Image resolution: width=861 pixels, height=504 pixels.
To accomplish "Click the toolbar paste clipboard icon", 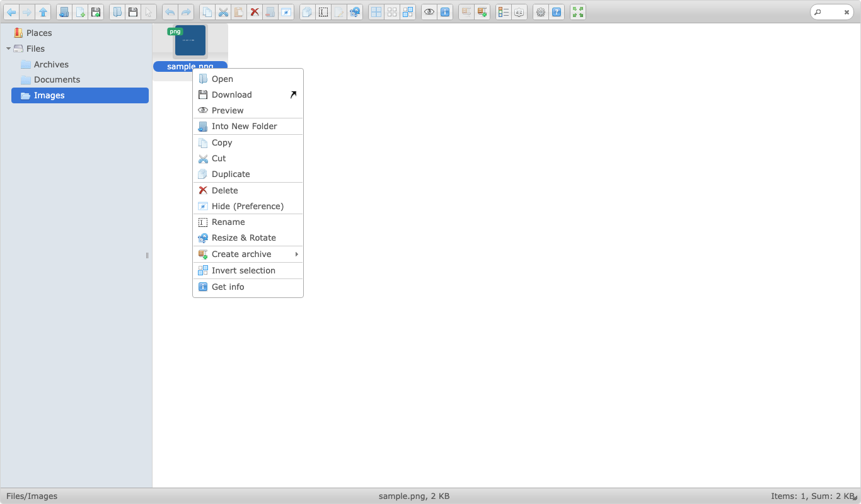I will click(239, 12).
